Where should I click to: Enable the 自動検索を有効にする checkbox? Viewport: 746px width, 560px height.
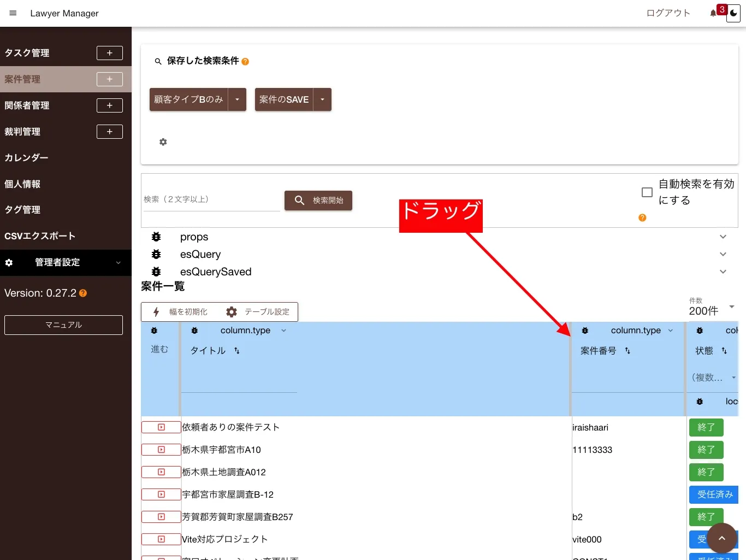point(647,192)
